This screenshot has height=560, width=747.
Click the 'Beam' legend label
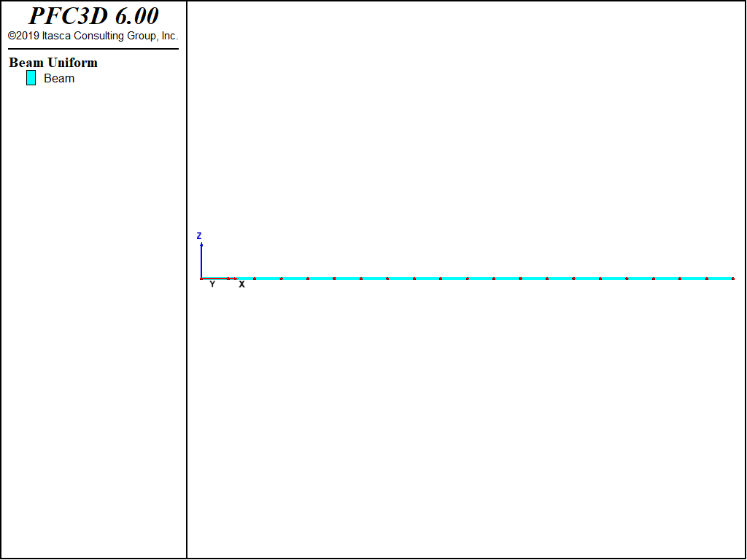click(59, 79)
